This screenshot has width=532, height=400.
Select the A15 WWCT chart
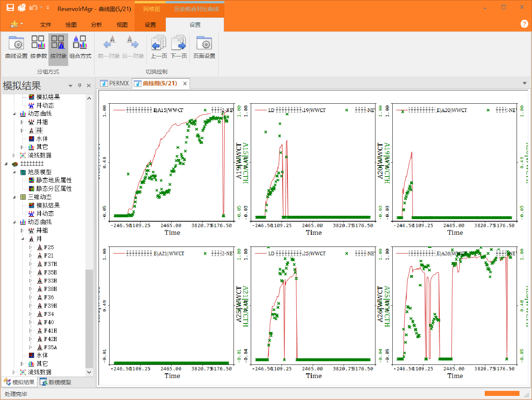(172, 162)
